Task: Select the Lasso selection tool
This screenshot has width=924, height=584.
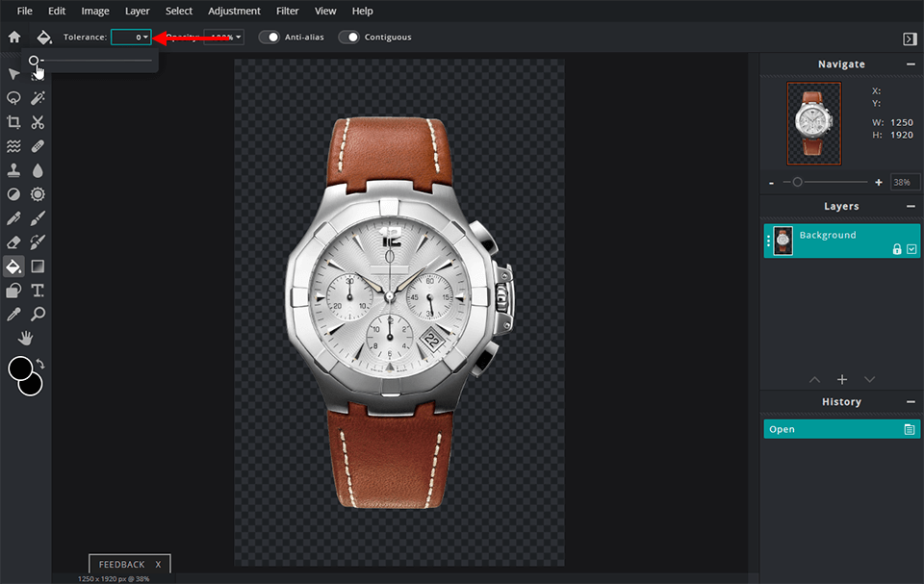Action: coord(13,98)
